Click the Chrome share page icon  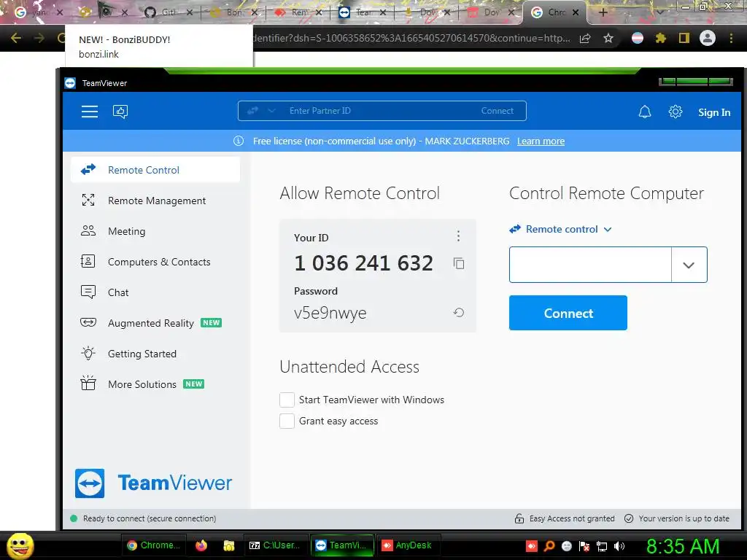(x=585, y=38)
